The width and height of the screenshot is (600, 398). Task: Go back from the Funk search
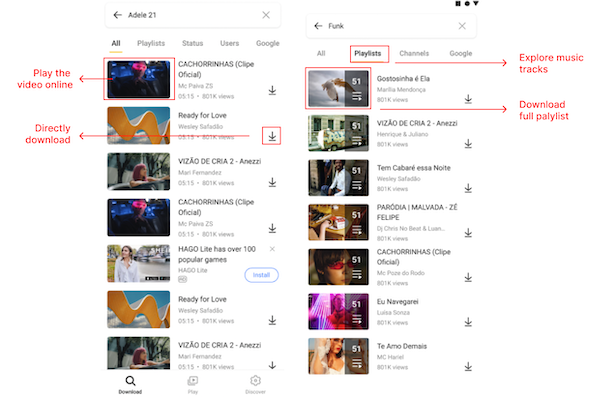click(x=318, y=26)
